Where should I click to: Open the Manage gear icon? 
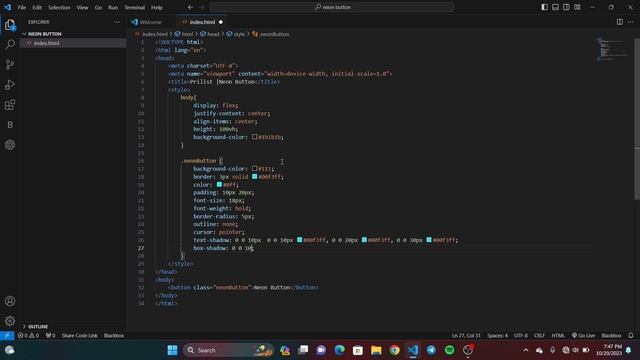pyautogui.click(x=10, y=321)
